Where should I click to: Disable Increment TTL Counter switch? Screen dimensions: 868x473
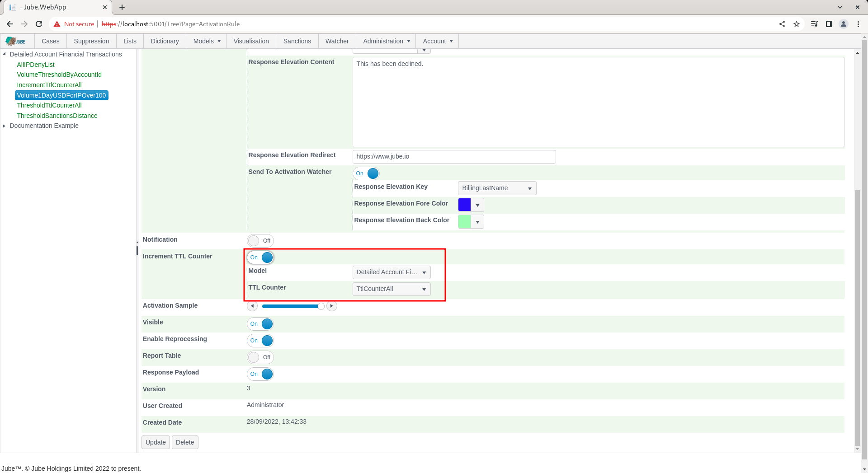(260, 258)
